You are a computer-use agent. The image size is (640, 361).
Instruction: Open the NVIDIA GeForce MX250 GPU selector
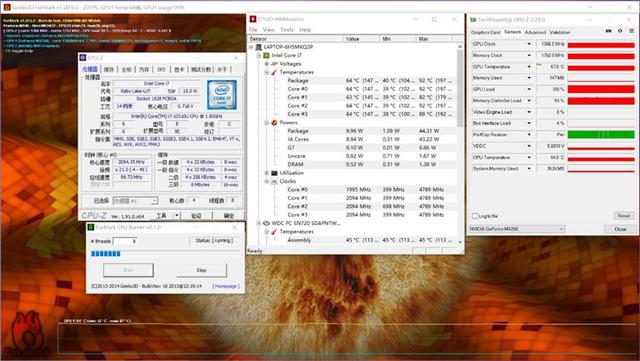516,229
